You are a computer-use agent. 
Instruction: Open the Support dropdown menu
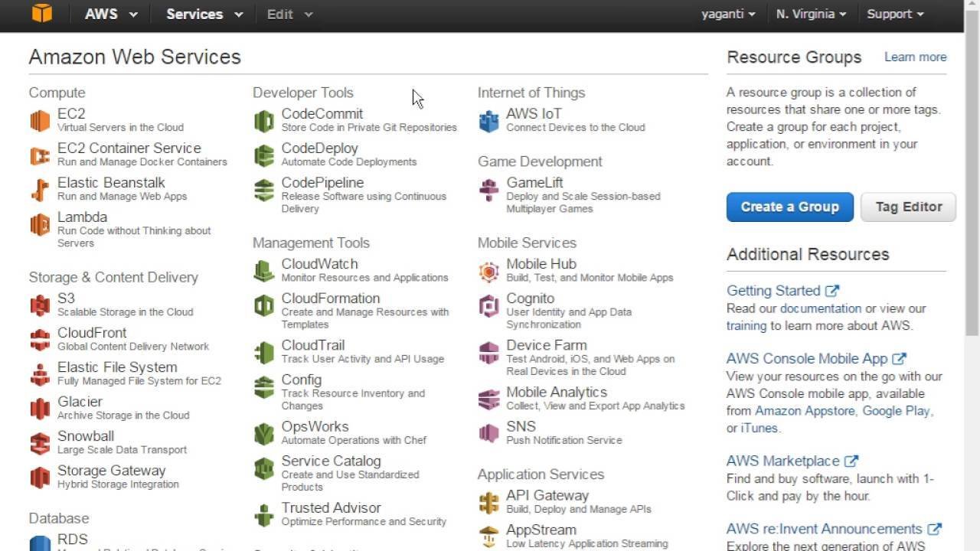[x=895, y=14]
